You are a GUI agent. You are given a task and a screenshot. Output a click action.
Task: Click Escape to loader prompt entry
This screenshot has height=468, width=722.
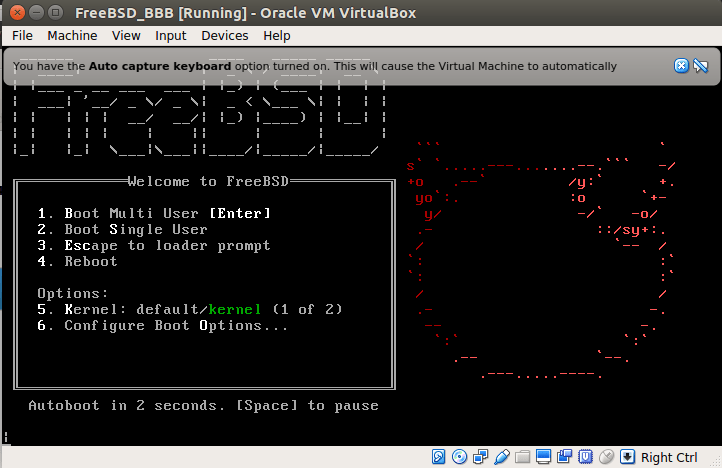tap(154, 246)
